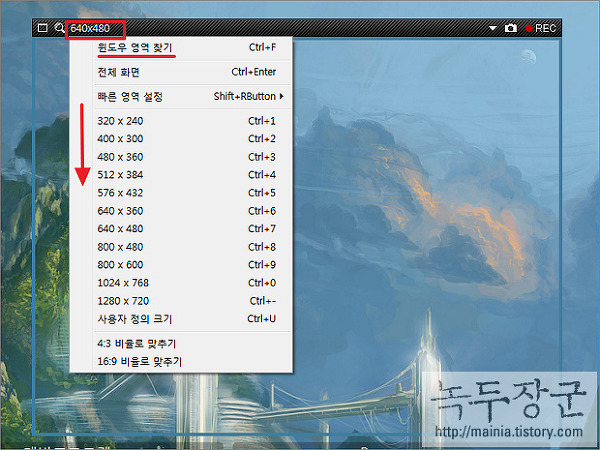This screenshot has height=450, width=600.
Task: Click the magnifier search icon in recorder bar
Action: coord(59,28)
